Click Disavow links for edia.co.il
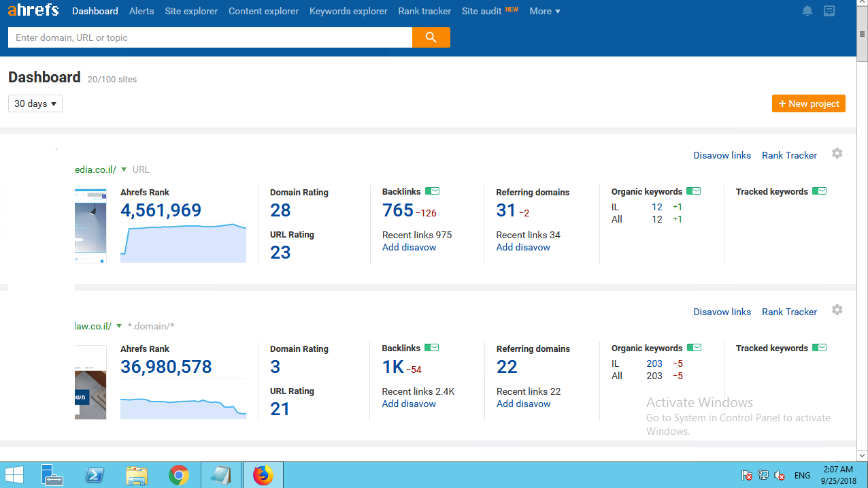The image size is (868, 488). 722,155
